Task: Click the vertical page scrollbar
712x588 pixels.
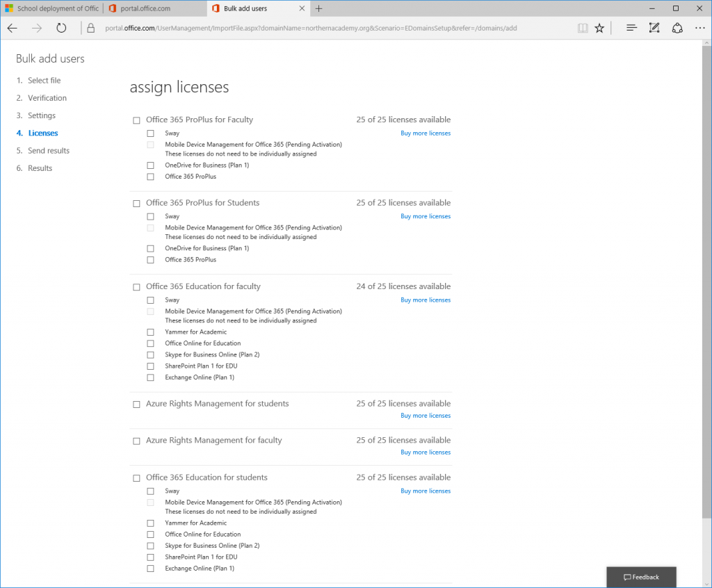Action: click(x=706, y=281)
